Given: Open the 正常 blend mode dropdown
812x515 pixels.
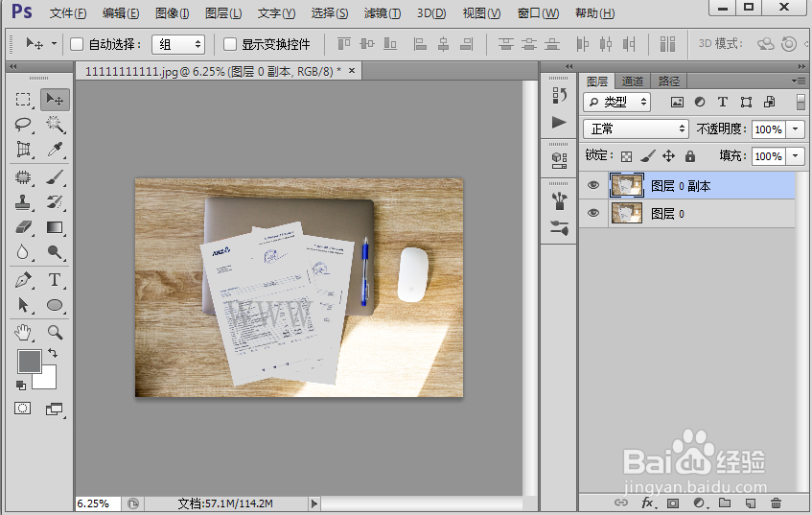Looking at the screenshot, I should point(637,129).
